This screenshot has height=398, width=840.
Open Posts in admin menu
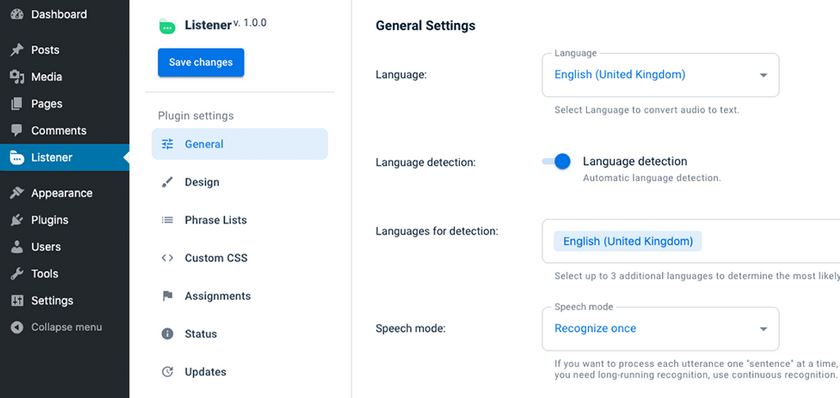pos(64,50)
